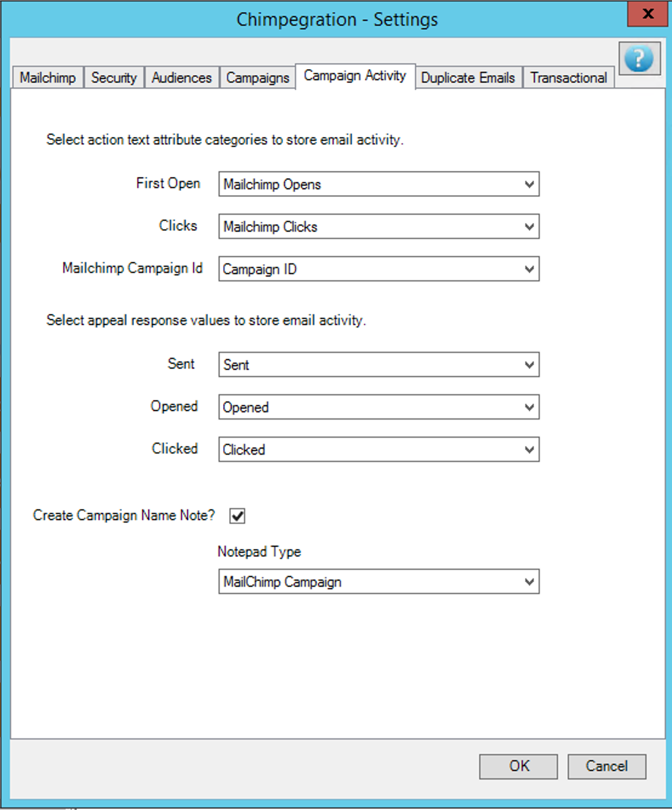The width and height of the screenshot is (672, 810).
Task: Open the Sent appeal response dropdown
Action: tap(379, 365)
